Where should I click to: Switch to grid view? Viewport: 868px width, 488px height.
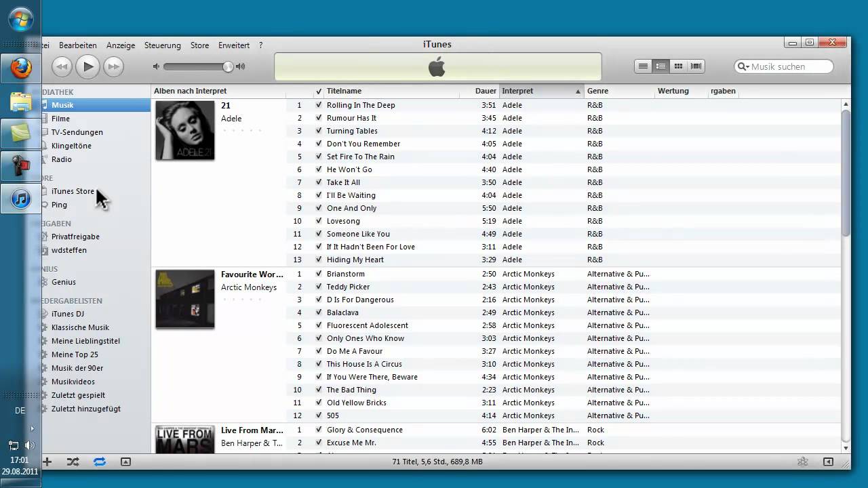tap(678, 66)
